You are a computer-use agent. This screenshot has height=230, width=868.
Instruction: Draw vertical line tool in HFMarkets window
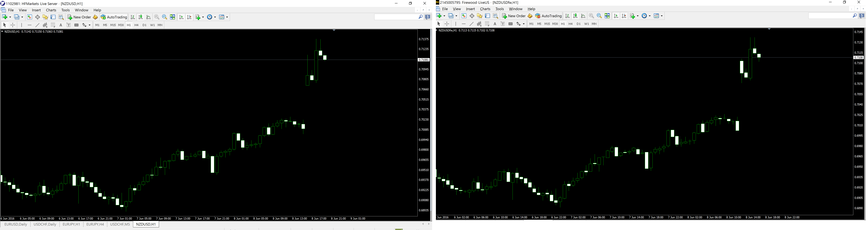pos(22,25)
